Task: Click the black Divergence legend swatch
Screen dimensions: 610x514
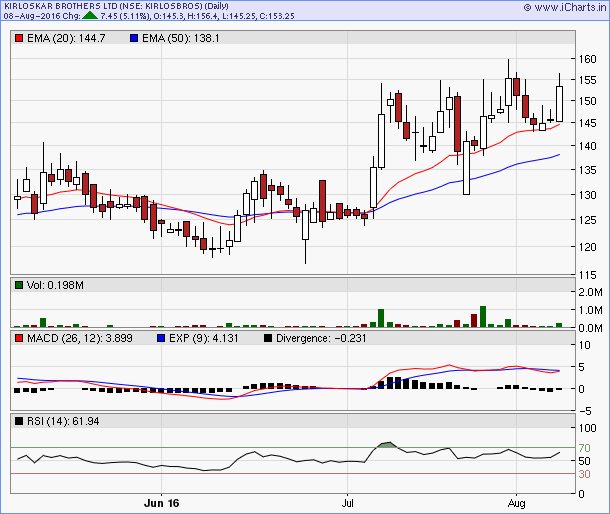Action: click(268, 338)
